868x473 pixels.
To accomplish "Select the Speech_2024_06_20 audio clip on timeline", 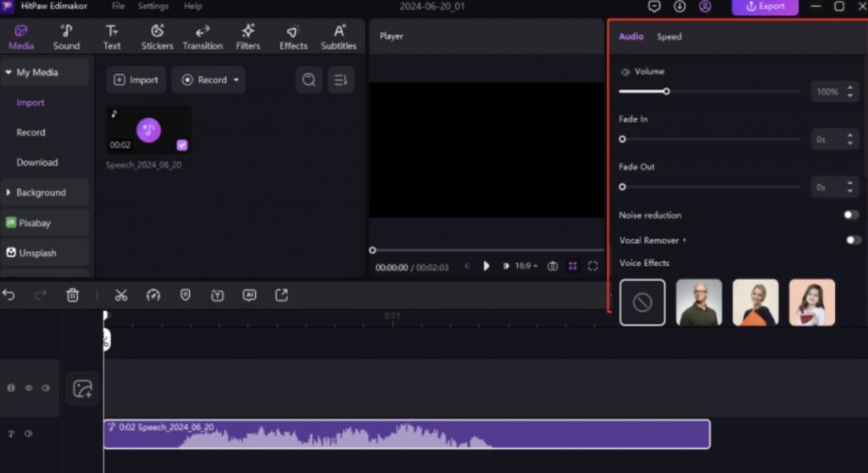I will (x=407, y=434).
